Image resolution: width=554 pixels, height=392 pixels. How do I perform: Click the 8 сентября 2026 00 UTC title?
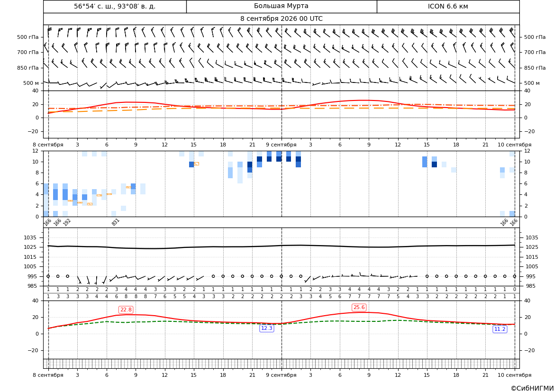point(281,19)
